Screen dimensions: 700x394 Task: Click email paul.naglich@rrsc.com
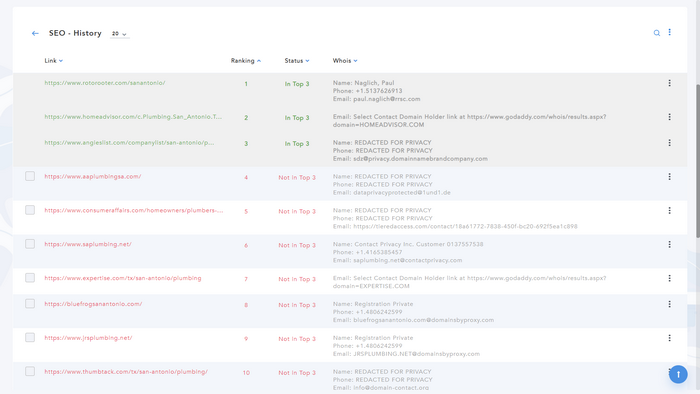coord(387,99)
